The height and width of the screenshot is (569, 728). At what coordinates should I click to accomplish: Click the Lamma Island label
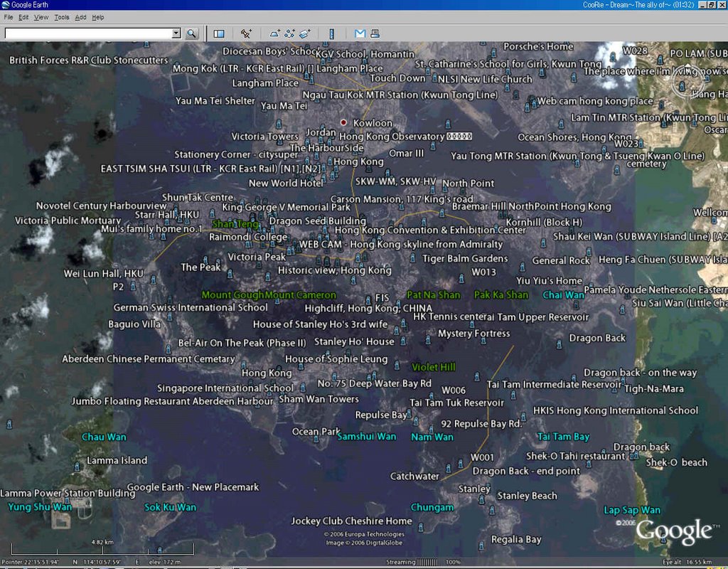tap(117, 460)
